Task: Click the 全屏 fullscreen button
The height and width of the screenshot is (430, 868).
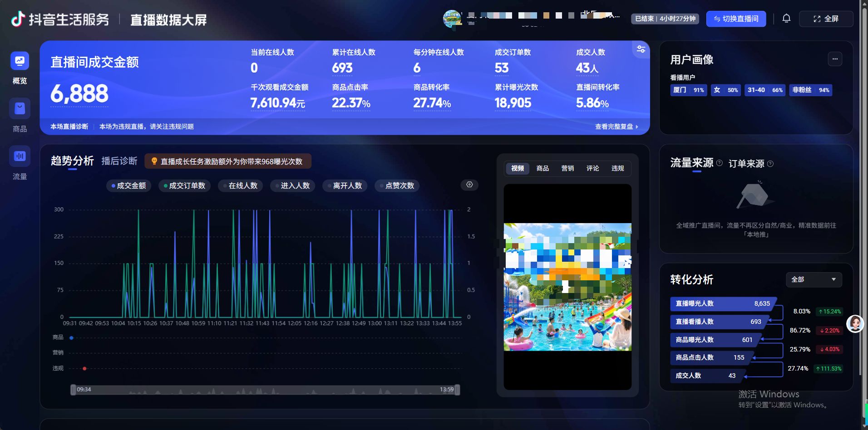Action: [826, 19]
